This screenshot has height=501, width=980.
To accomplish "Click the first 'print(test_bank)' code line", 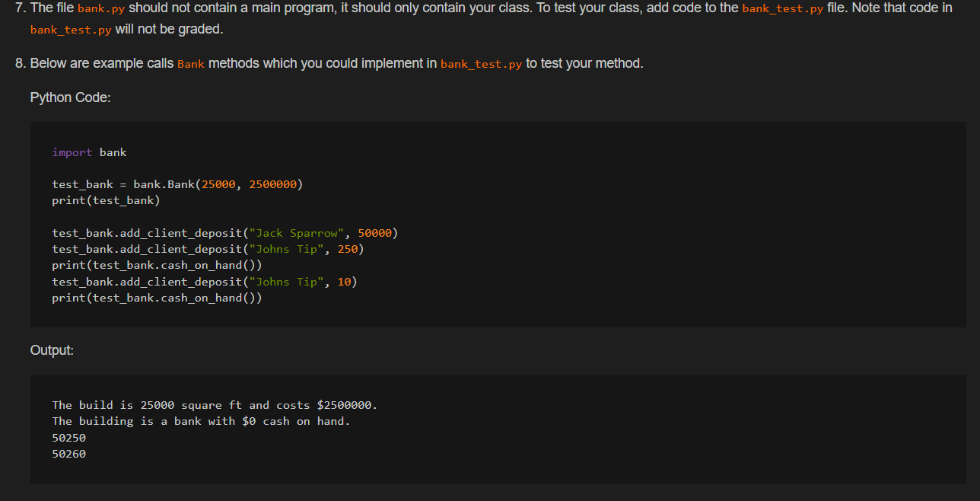I will point(106,200).
